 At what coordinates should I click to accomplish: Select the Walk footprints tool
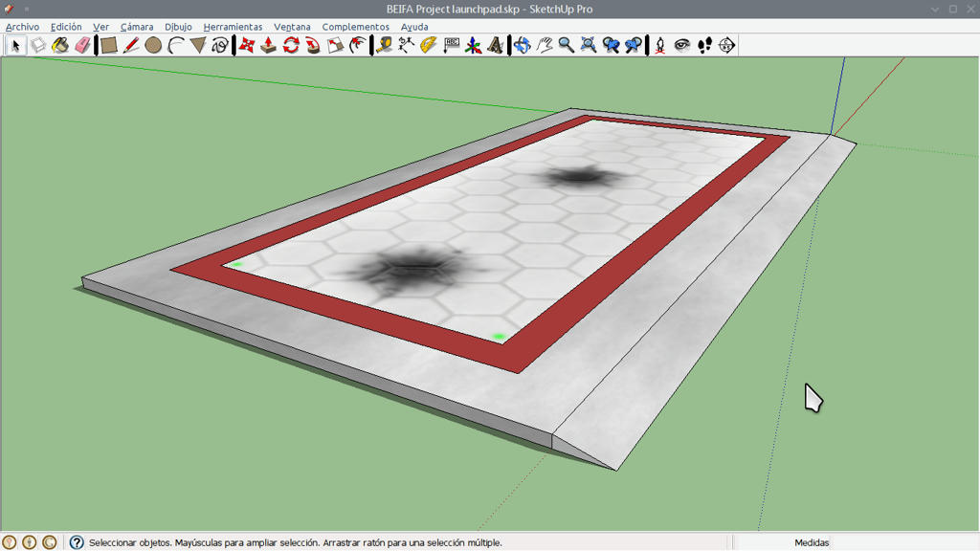[x=704, y=45]
